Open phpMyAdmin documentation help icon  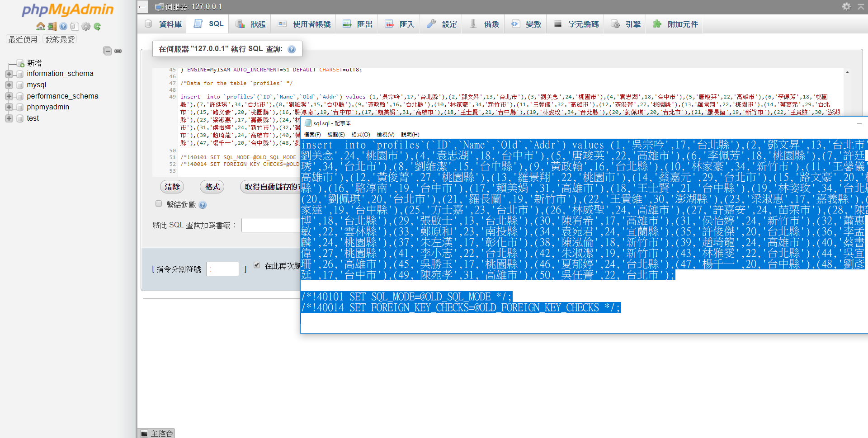[63, 26]
